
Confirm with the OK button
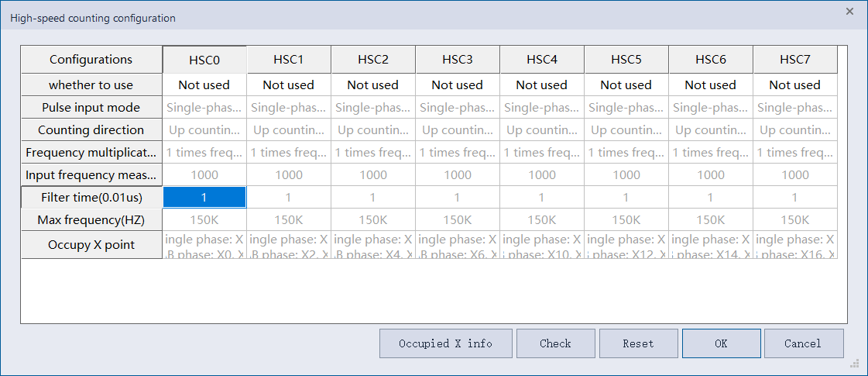coord(721,343)
